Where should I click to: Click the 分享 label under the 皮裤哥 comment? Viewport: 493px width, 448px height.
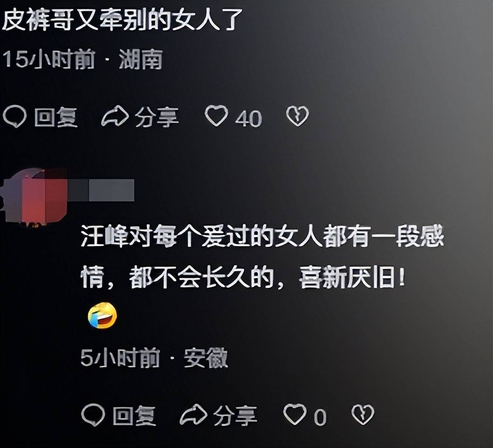click(x=157, y=117)
